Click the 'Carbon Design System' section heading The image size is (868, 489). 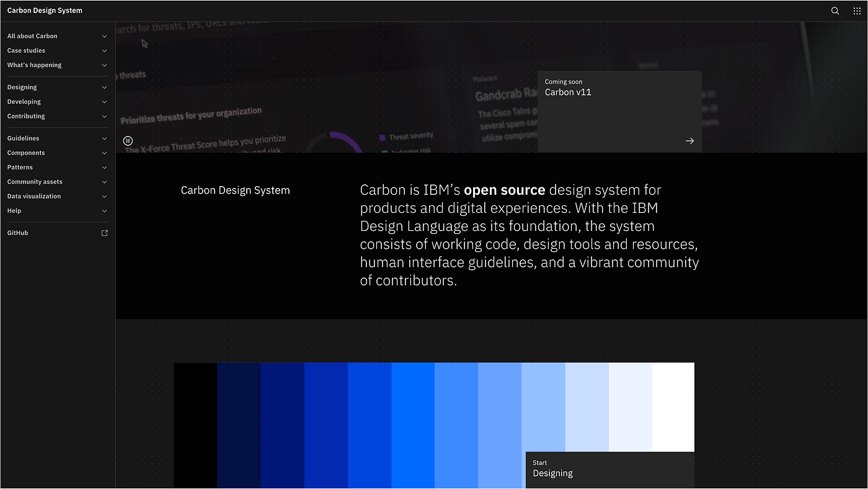[x=235, y=191]
